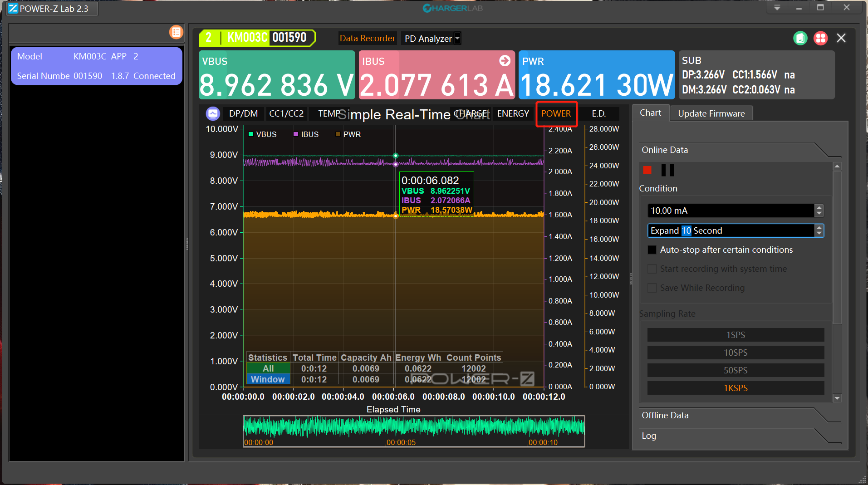This screenshot has height=485, width=868.
Task: Click the POWER-Z Lab logo
Action: [x=12, y=8]
